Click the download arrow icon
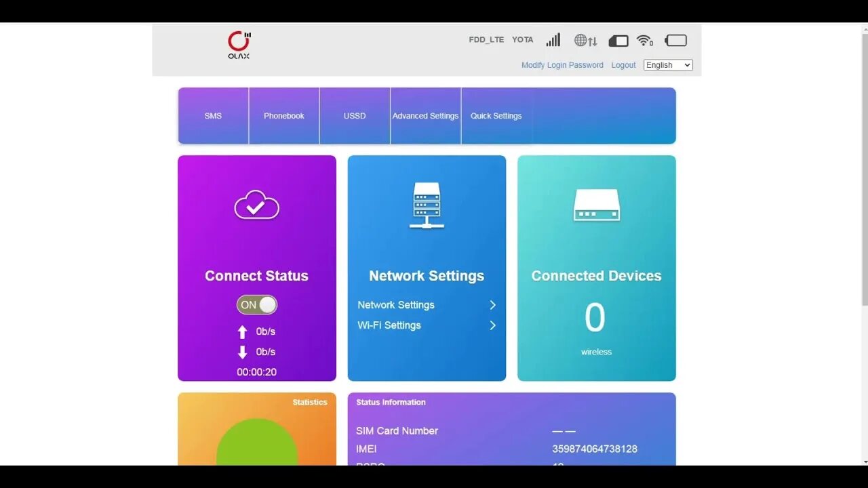This screenshot has height=488, width=868. 242,352
